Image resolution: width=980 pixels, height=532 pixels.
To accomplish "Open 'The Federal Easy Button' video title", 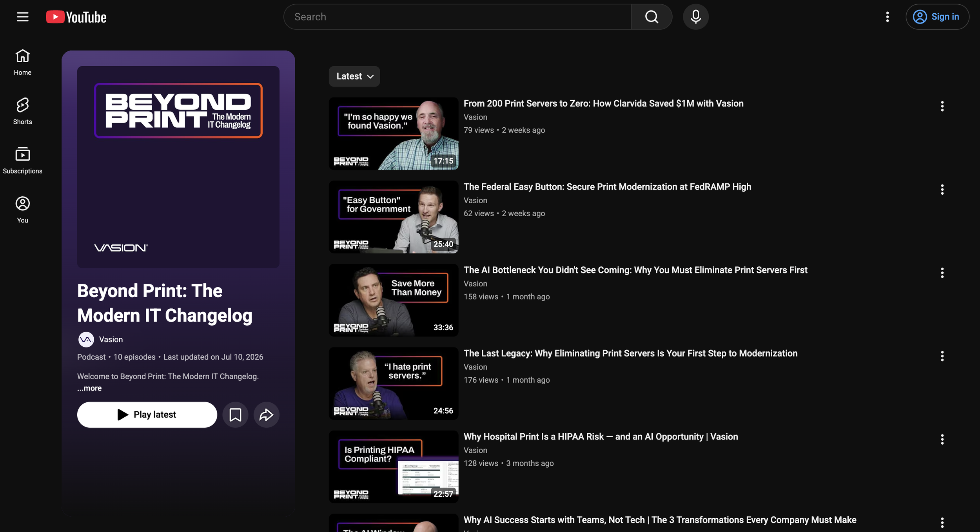I will point(608,187).
